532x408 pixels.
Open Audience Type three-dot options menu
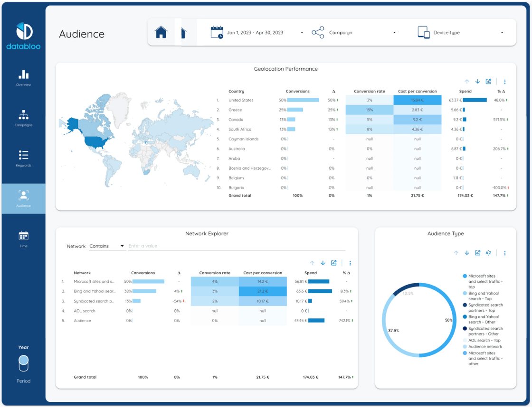click(504, 253)
